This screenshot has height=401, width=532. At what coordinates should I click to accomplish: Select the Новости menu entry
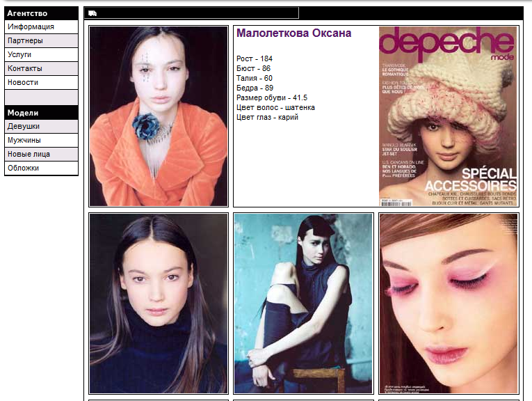(x=42, y=83)
